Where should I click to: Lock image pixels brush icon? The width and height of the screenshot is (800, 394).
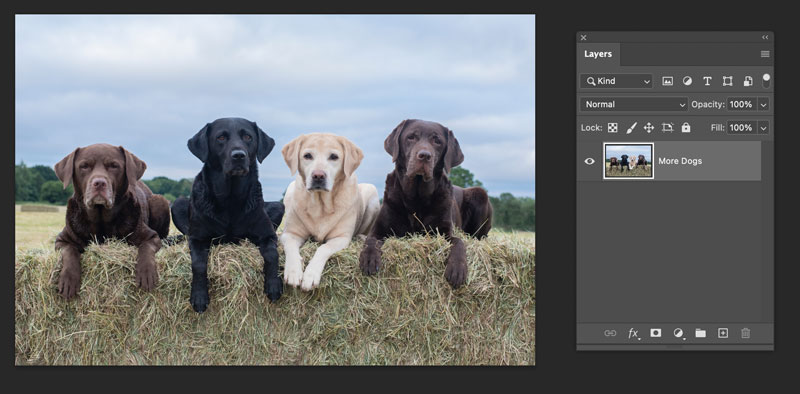[631, 128]
